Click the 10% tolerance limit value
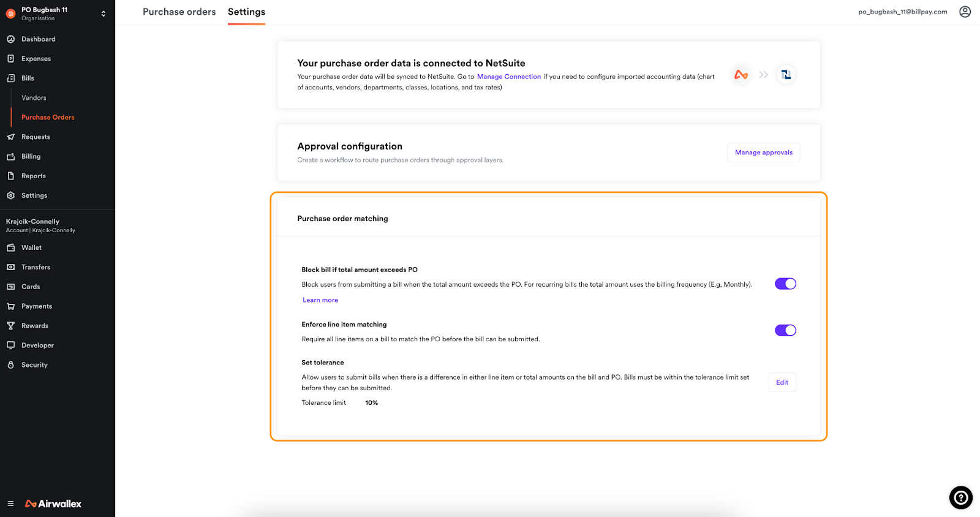 (x=372, y=403)
